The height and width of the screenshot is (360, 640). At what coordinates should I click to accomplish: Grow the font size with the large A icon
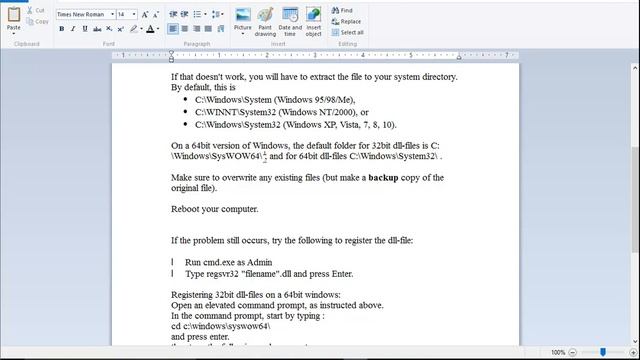(x=145, y=15)
